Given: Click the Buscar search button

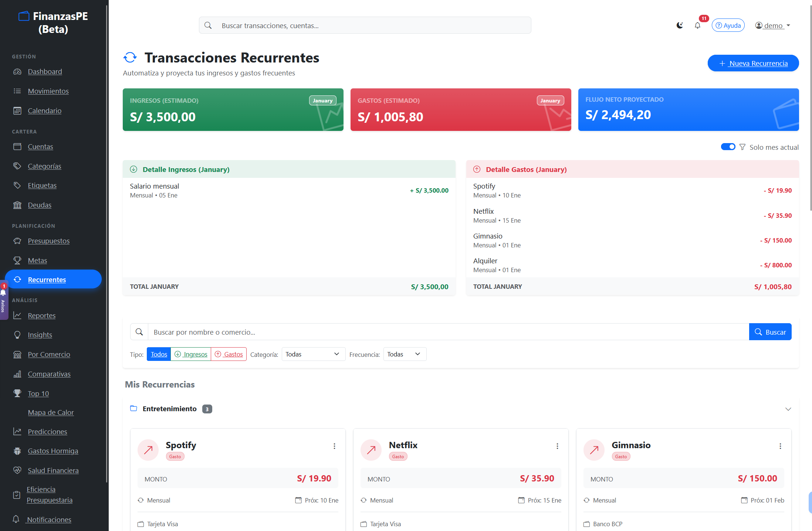Looking at the screenshot, I should [770, 332].
